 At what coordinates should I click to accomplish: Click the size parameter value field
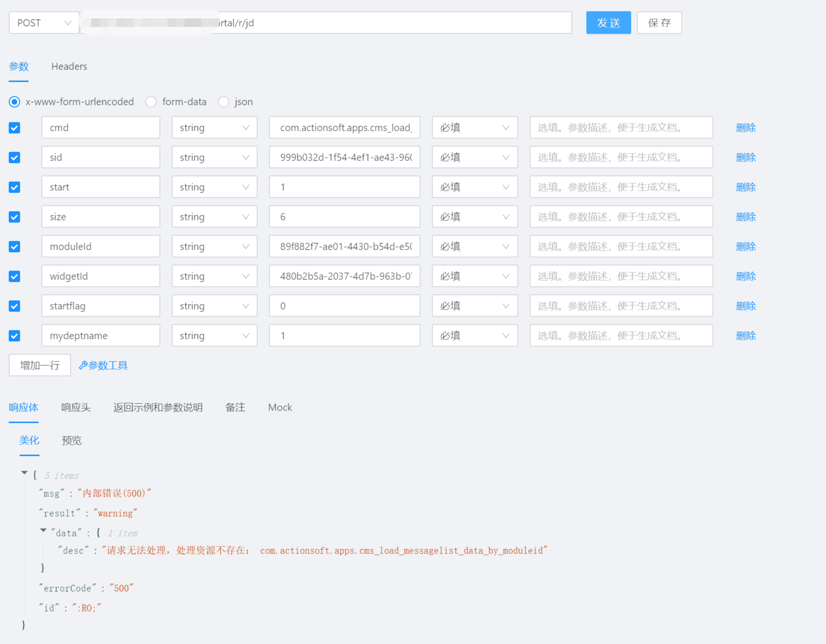point(344,217)
